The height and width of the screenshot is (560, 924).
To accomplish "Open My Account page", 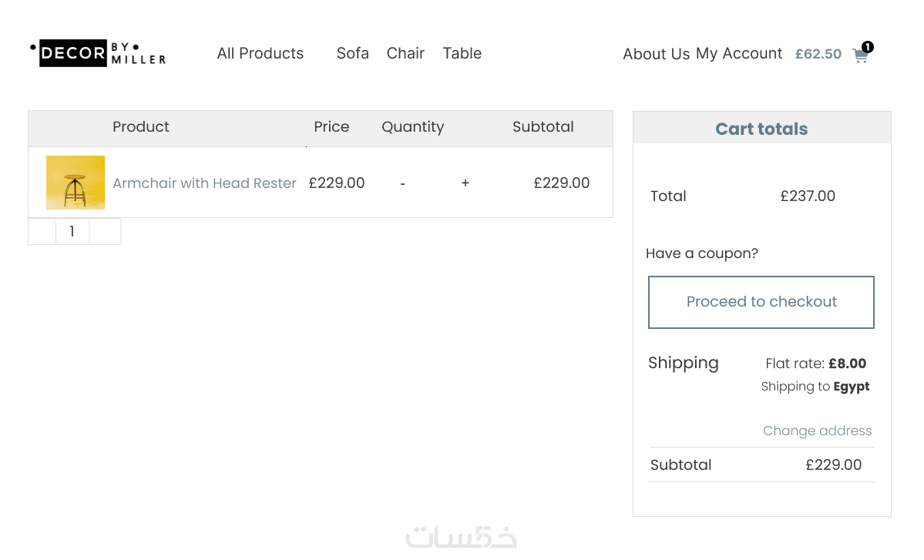I will [739, 53].
